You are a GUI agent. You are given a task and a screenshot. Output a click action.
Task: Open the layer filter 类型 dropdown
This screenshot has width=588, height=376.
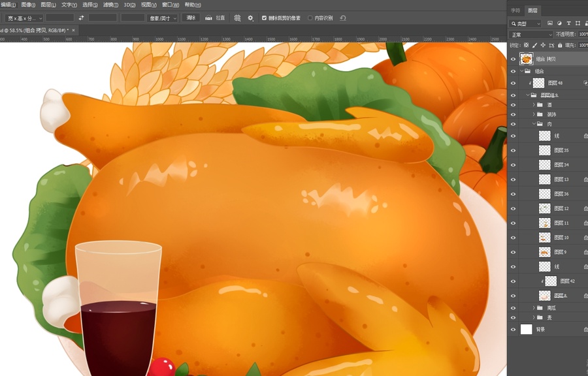(x=525, y=23)
